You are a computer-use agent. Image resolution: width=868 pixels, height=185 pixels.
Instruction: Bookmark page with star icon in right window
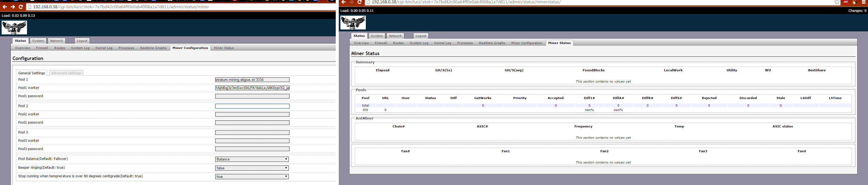[837, 2]
